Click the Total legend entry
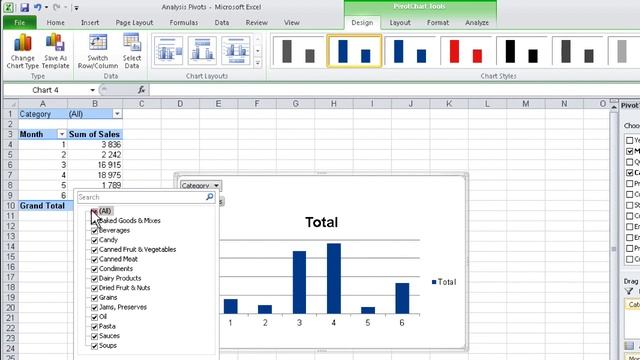640x360 pixels. pos(444,282)
